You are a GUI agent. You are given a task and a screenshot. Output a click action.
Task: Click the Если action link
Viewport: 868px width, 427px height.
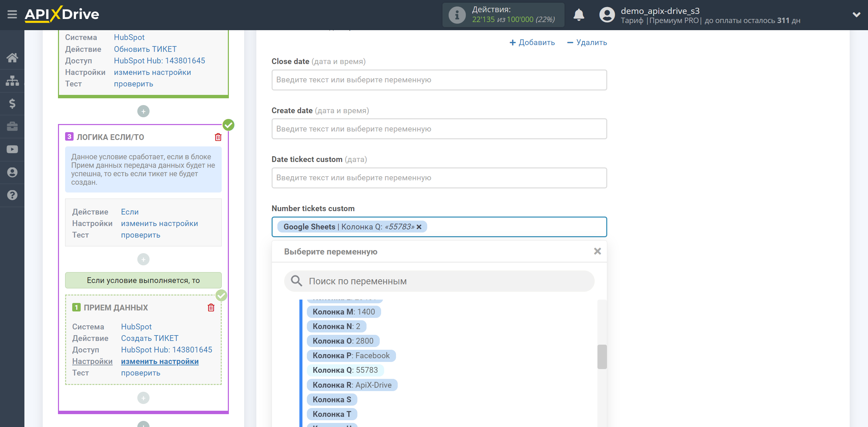tap(130, 212)
